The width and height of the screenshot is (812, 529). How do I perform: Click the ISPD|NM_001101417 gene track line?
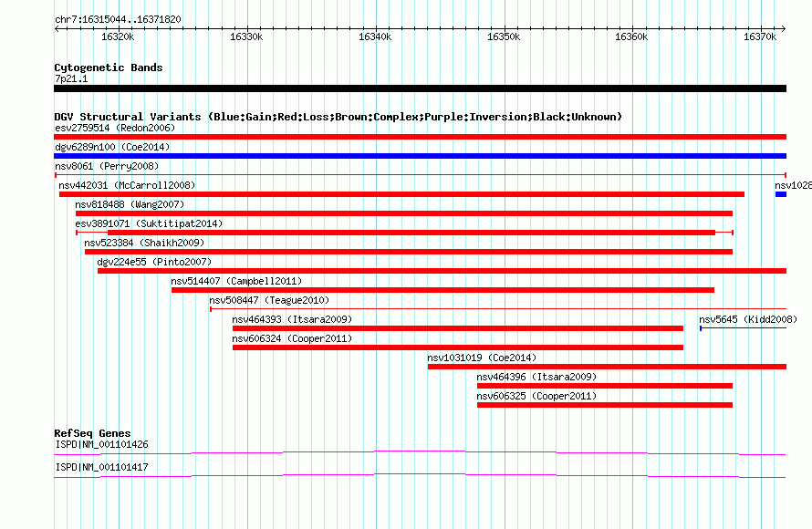pyautogui.click(x=420, y=476)
